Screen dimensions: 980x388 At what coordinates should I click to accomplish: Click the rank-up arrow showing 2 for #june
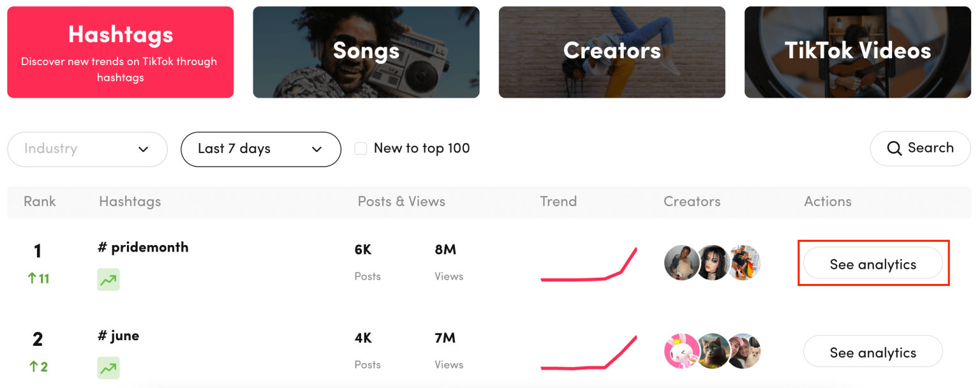(x=38, y=366)
